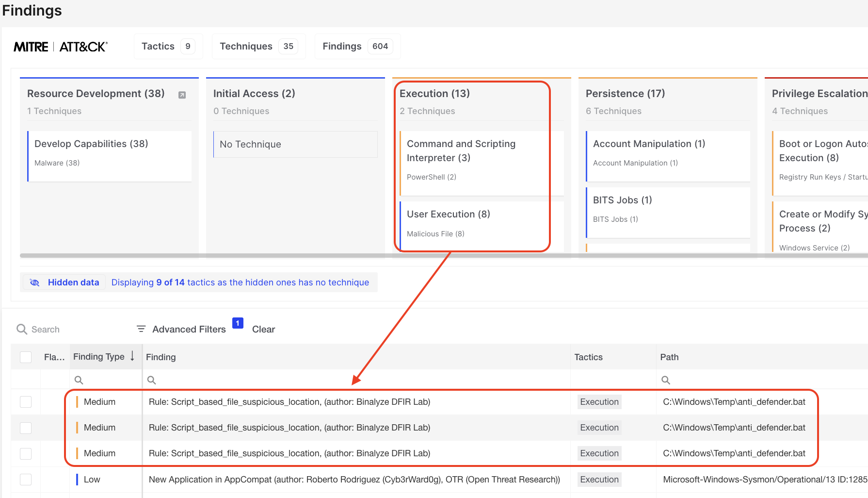
Task: Check the first Medium finding row checkbox
Action: point(26,402)
